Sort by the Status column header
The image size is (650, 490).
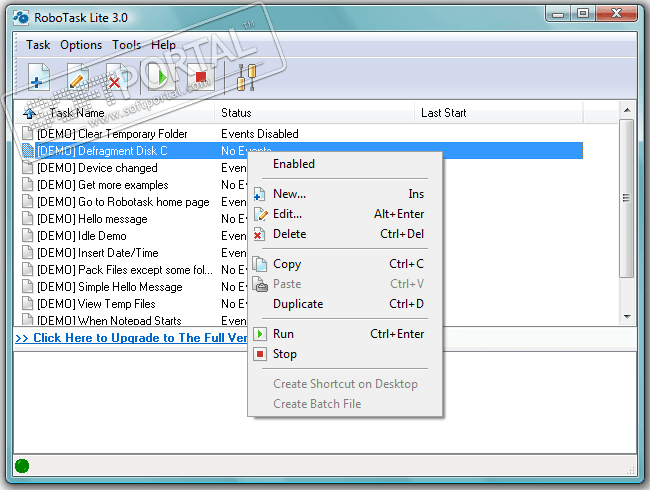click(315, 113)
